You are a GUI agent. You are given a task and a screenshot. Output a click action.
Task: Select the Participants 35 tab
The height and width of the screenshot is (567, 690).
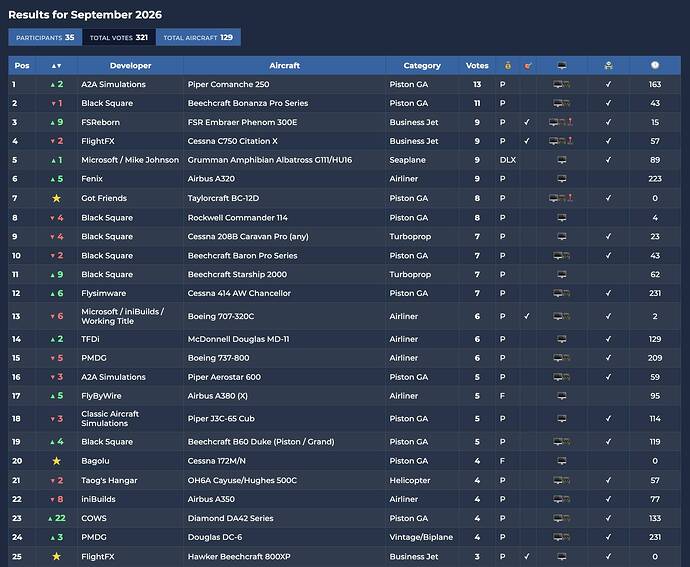coord(45,37)
